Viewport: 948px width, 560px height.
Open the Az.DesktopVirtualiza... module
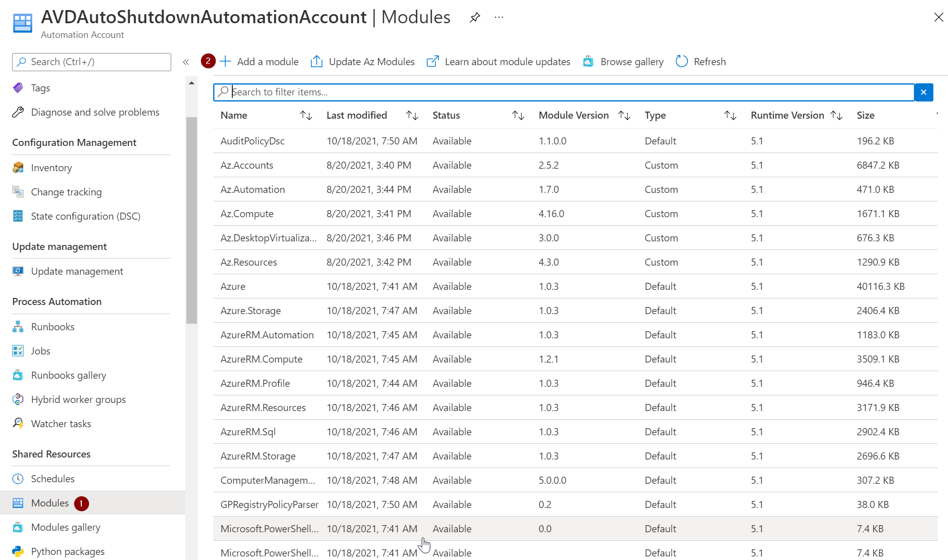(x=269, y=238)
